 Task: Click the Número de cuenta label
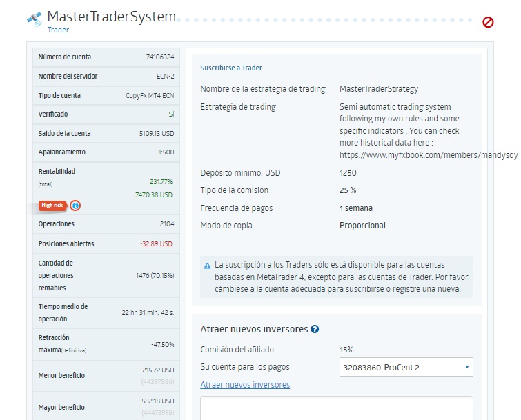tap(65, 57)
